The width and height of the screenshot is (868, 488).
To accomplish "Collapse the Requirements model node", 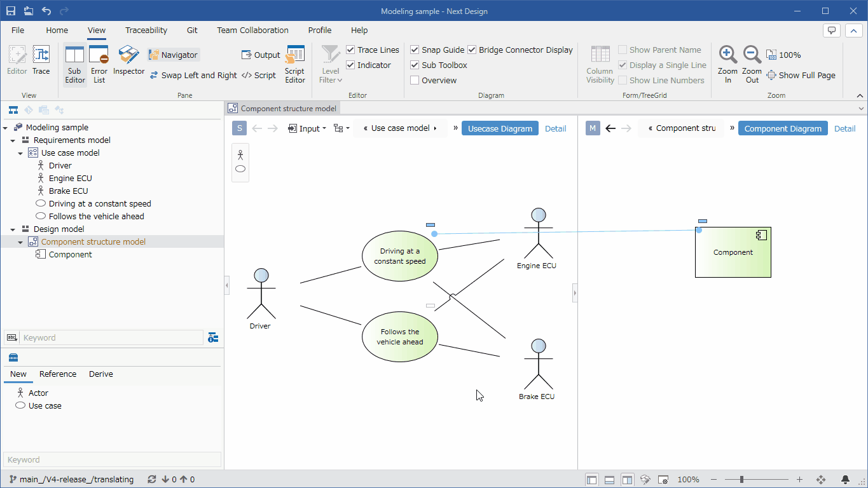I will point(13,140).
